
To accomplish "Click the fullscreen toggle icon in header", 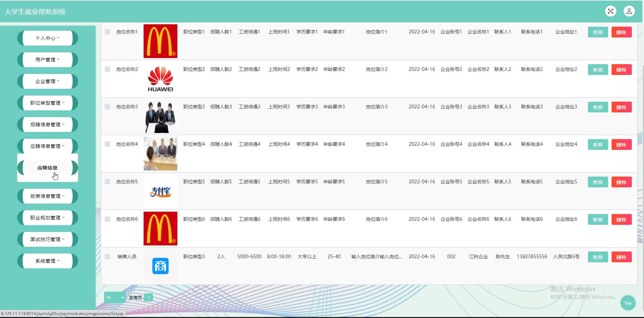I will pos(611,11).
